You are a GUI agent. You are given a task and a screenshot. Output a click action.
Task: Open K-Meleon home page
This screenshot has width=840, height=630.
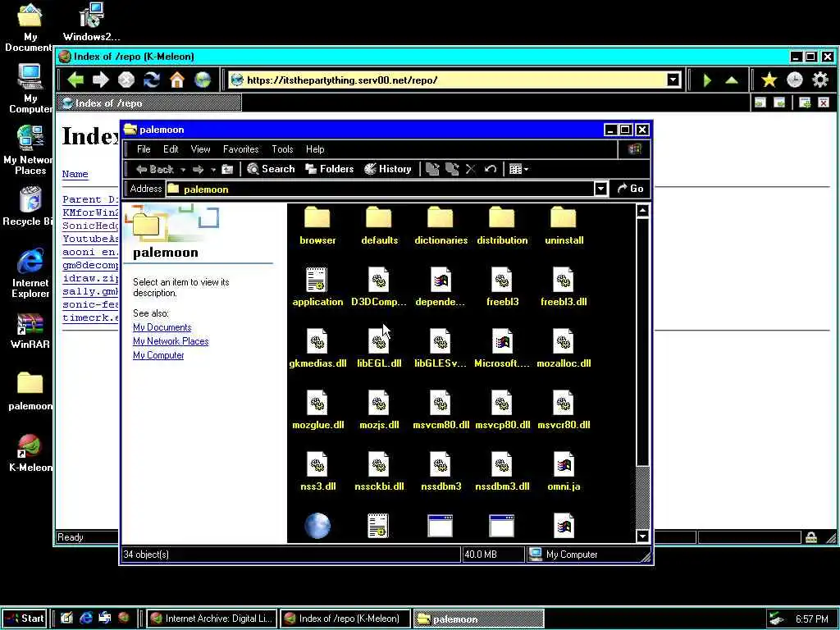(177, 80)
